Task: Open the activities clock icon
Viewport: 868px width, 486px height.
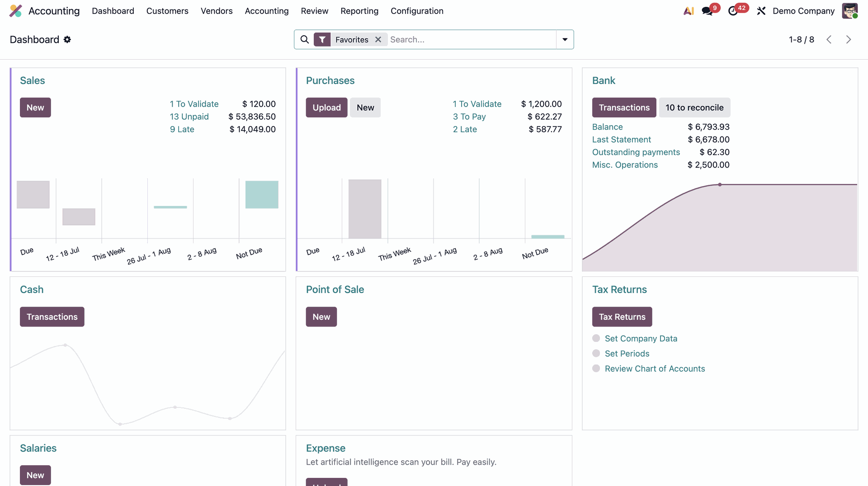Action: pos(733,11)
